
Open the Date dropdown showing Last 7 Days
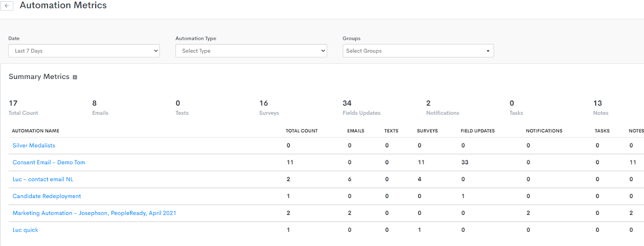coord(84,51)
